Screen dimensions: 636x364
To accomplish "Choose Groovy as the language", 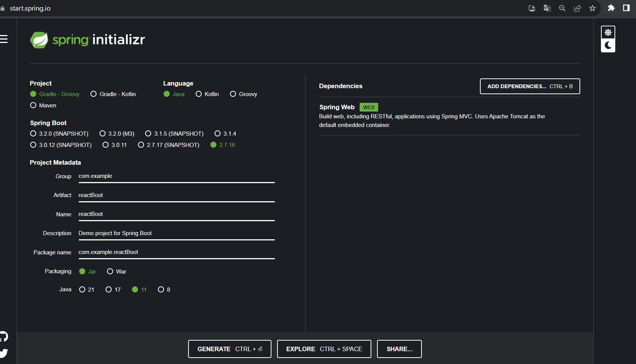I will (244, 94).
